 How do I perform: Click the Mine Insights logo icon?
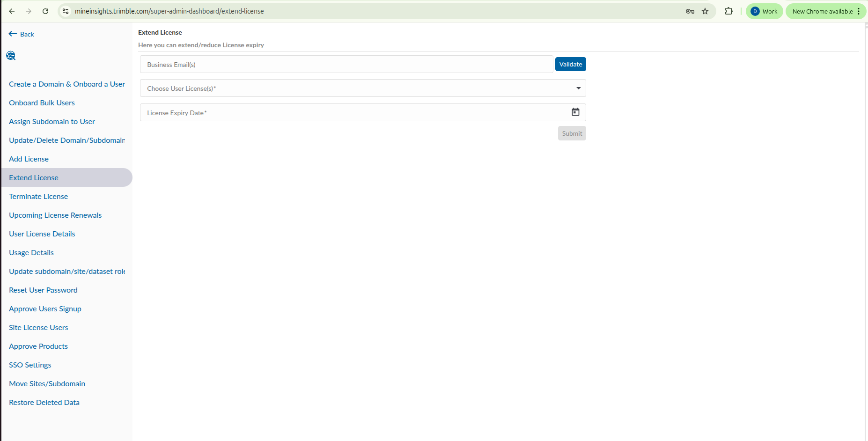(x=11, y=56)
